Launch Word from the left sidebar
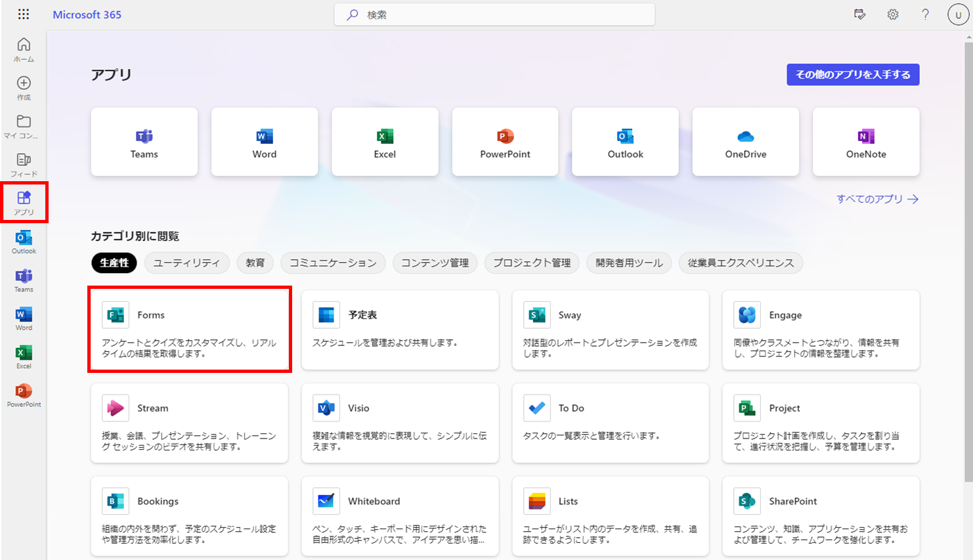The height and width of the screenshot is (560, 973). pyautogui.click(x=24, y=318)
